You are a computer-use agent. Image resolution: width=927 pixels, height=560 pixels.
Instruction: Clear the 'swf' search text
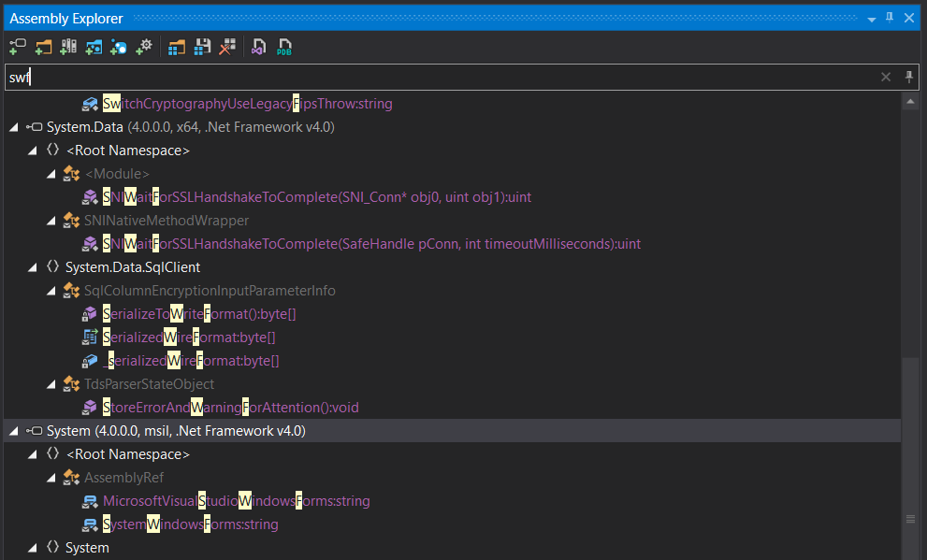(x=886, y=77)
